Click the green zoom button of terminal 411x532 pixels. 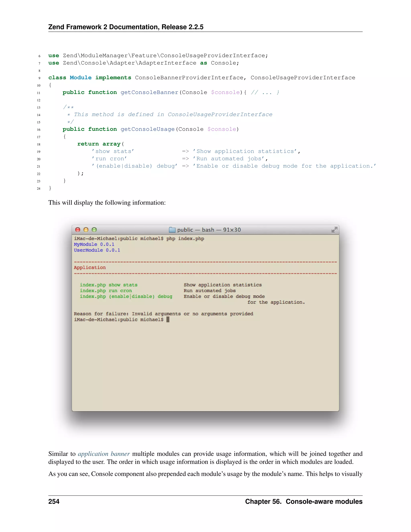(x=94, y=230)
